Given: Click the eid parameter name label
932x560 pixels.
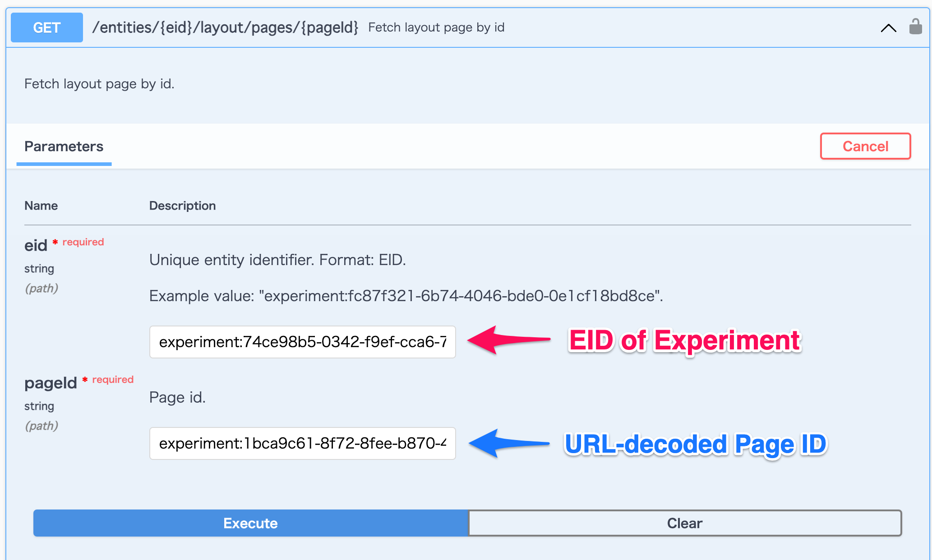Looking at the screenshot, I should coord(36,246).
